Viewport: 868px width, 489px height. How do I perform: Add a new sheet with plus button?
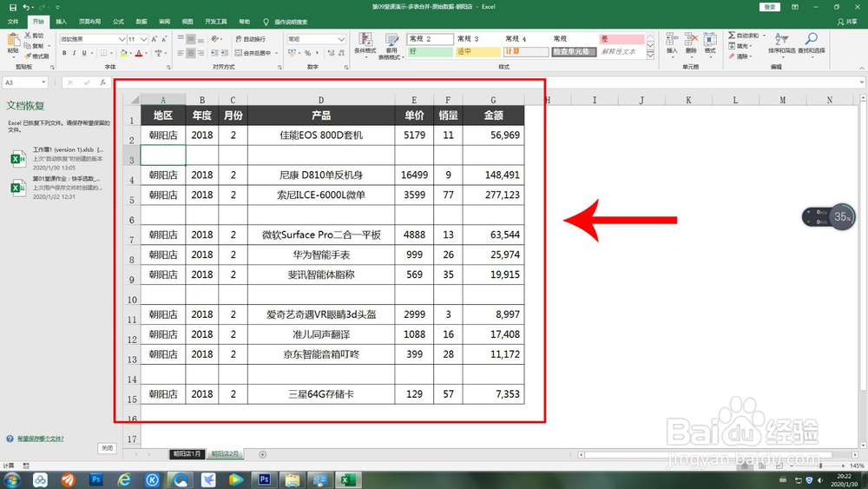click(262, 454)
